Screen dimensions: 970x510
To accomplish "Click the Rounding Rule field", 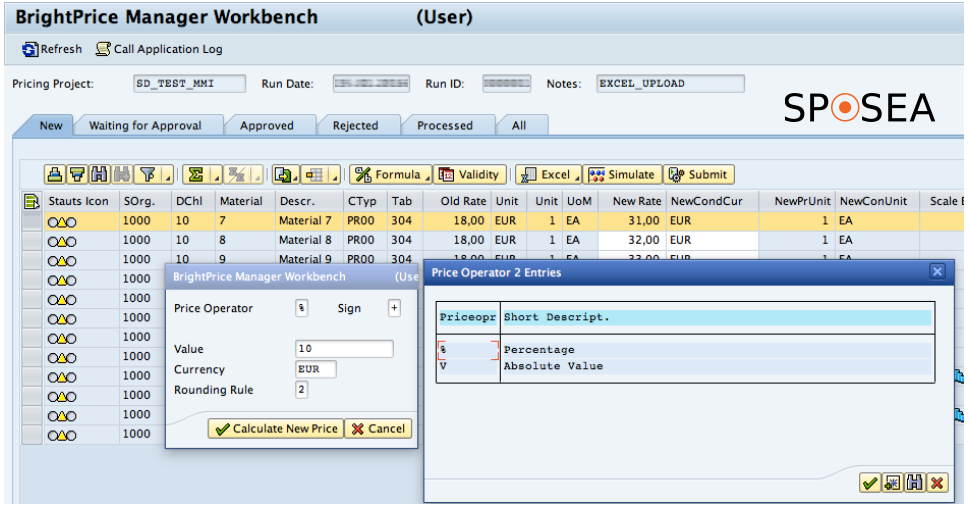I will [301, 390].
